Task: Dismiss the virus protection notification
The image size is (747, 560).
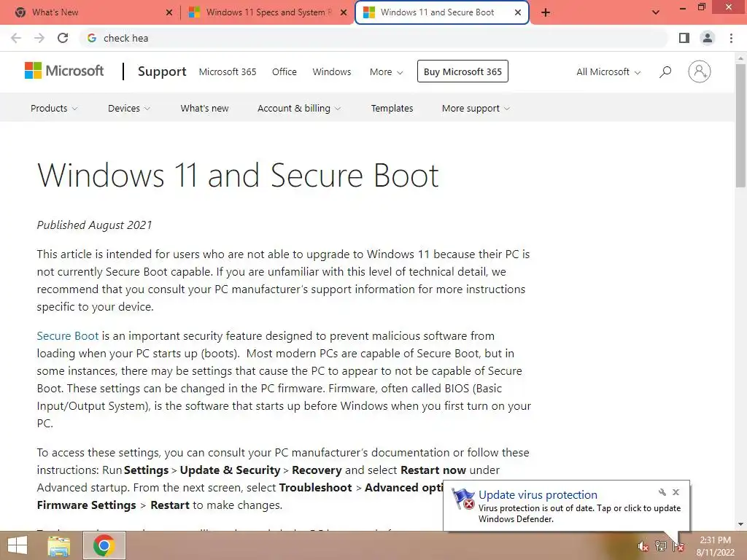Action: click(x=676, y=492)
